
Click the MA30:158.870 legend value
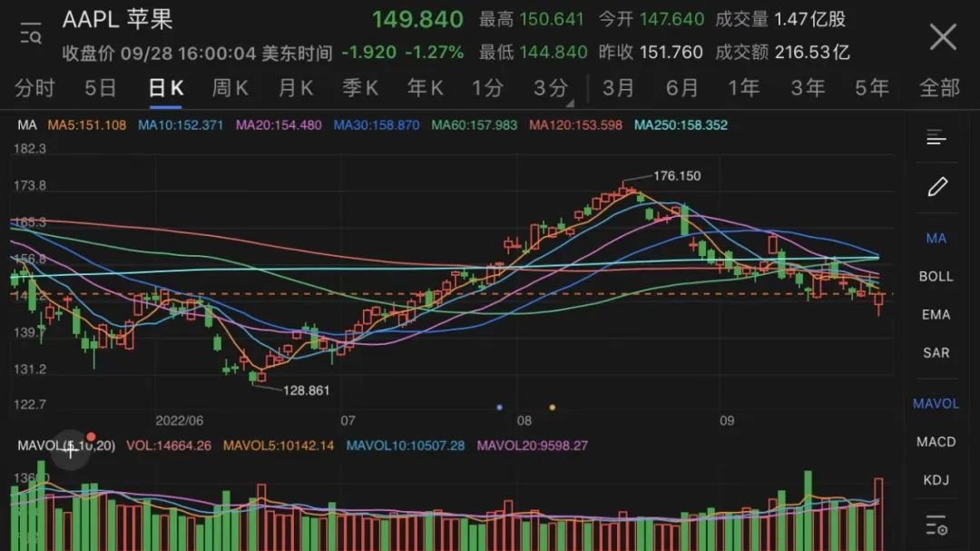[377, 125]
